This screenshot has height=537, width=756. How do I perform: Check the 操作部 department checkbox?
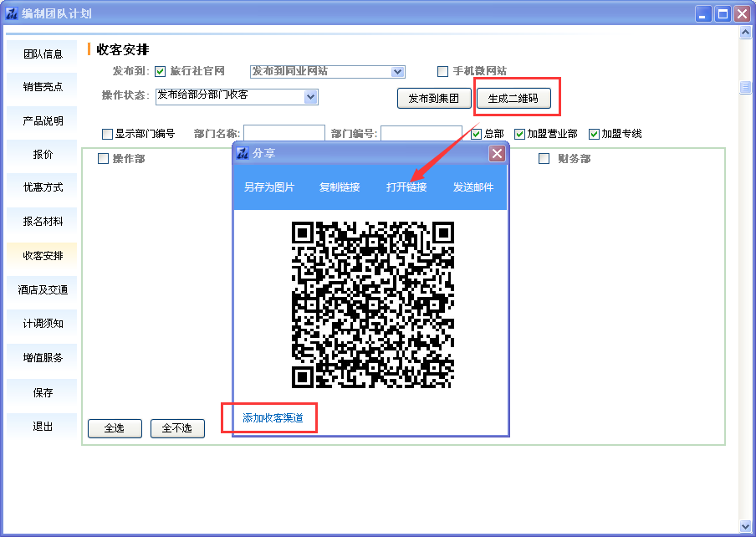103,159
